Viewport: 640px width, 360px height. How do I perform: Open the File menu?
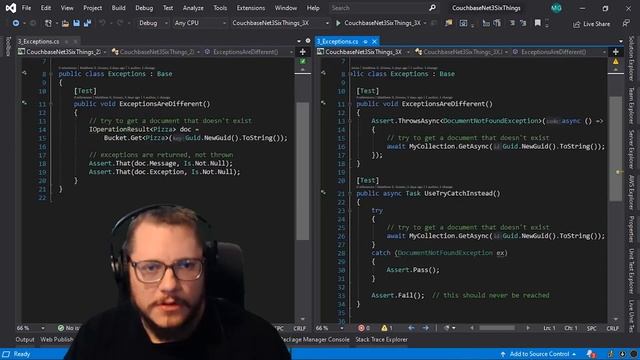click(x=26, y=8)
